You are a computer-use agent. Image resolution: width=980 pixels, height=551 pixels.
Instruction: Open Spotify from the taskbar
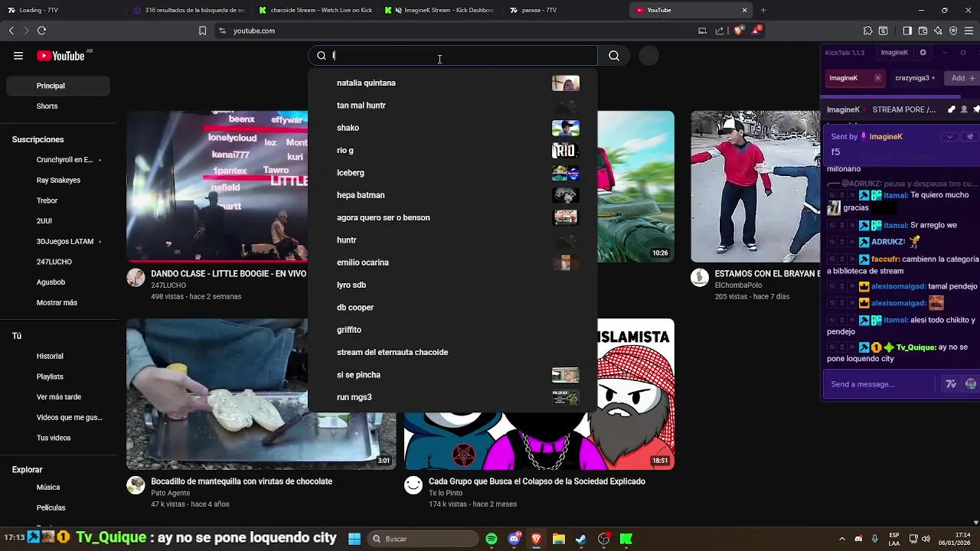click(x=492, y=539)
